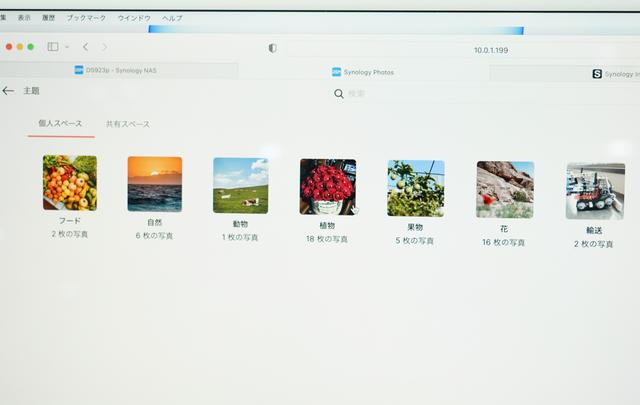This screenshot has height=405, width=640.
Task: Click the 動物 category label
Action: pos(240,224)
